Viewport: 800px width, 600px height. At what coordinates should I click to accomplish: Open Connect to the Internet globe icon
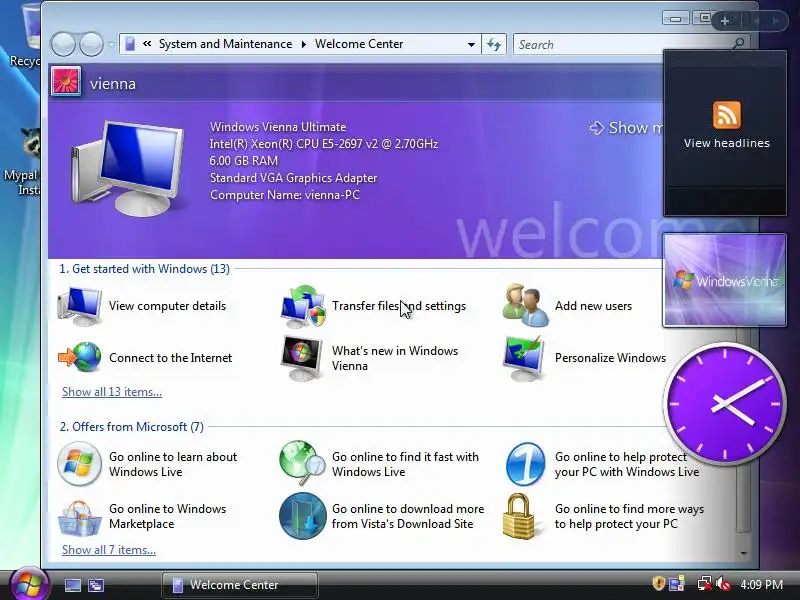pyautogui.click(x=80, y=357)
